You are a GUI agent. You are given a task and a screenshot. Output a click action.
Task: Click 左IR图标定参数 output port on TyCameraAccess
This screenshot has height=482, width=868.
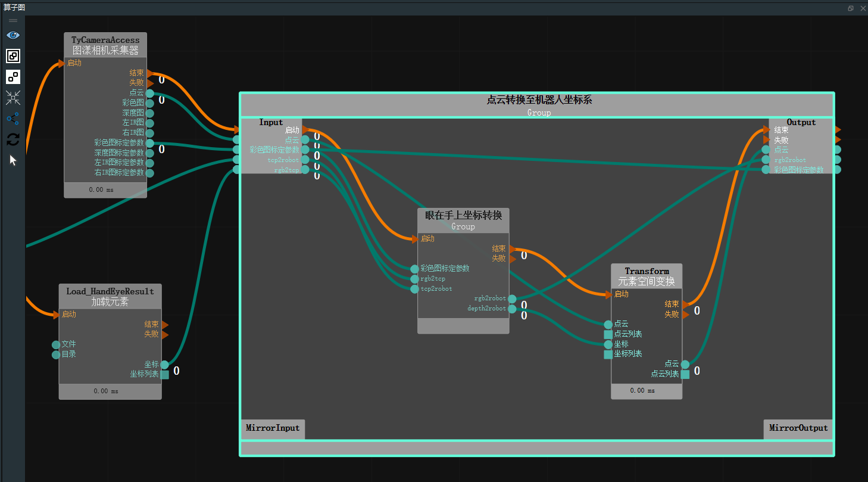[x=150, y=163]
